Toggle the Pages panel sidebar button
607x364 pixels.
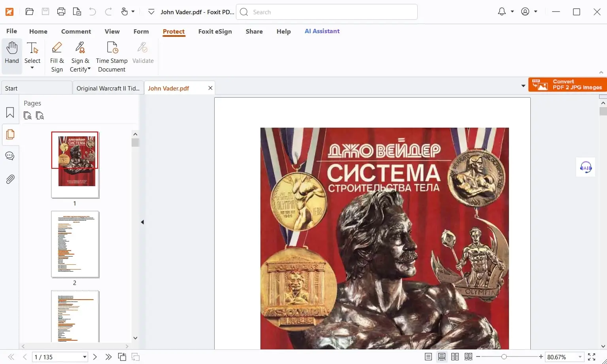10,134
